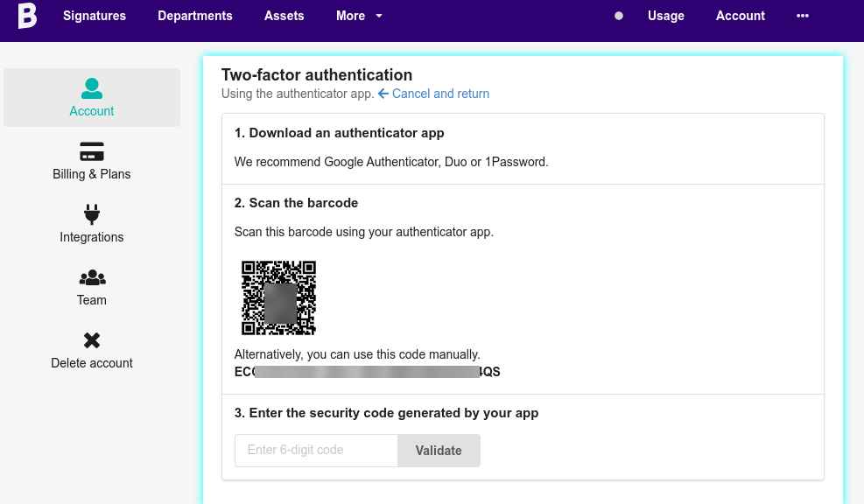Click the Delete account X icon

tap(91, 340)
